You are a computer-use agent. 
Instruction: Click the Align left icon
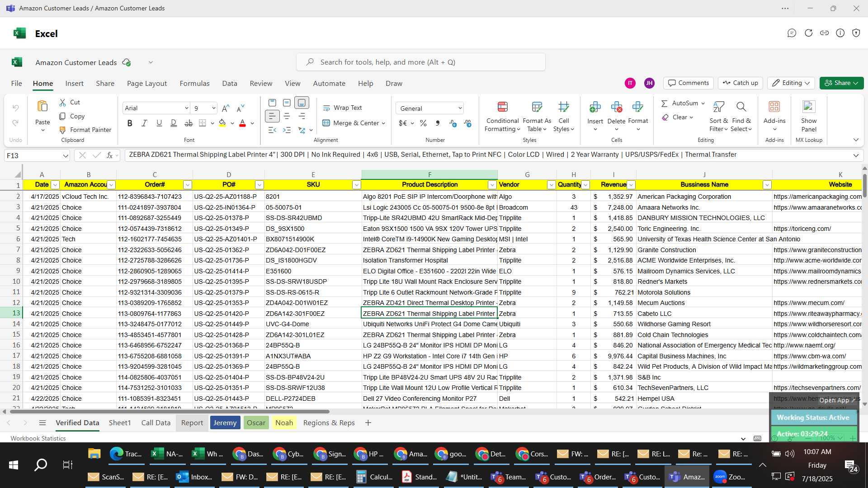point(272,117)
